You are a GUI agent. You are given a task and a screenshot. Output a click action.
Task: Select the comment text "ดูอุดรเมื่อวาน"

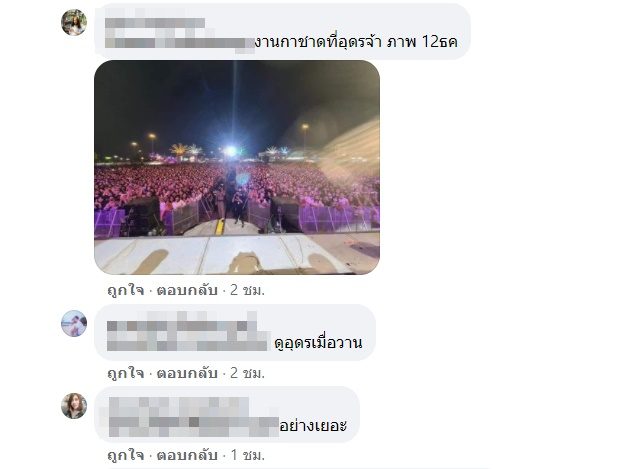[318, 343]
